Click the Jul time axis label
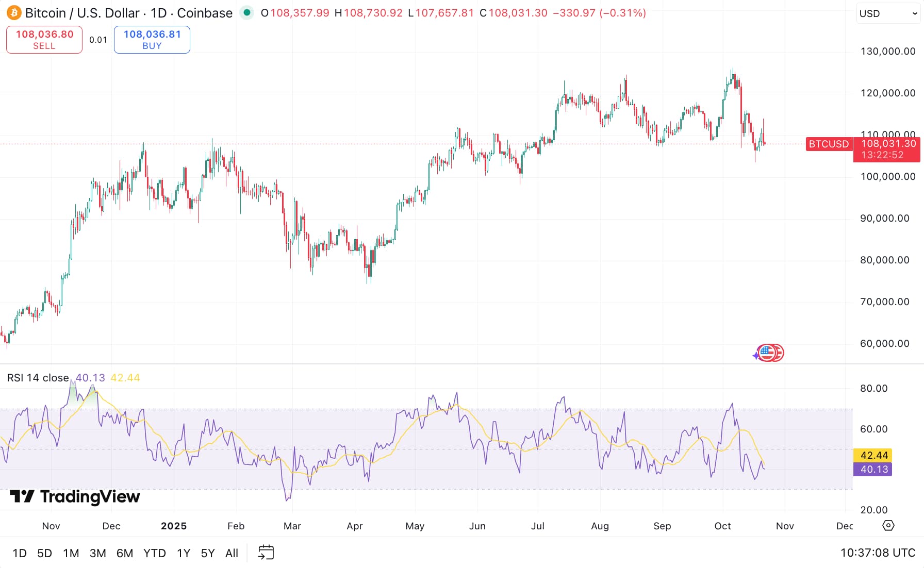 point(538,526)
